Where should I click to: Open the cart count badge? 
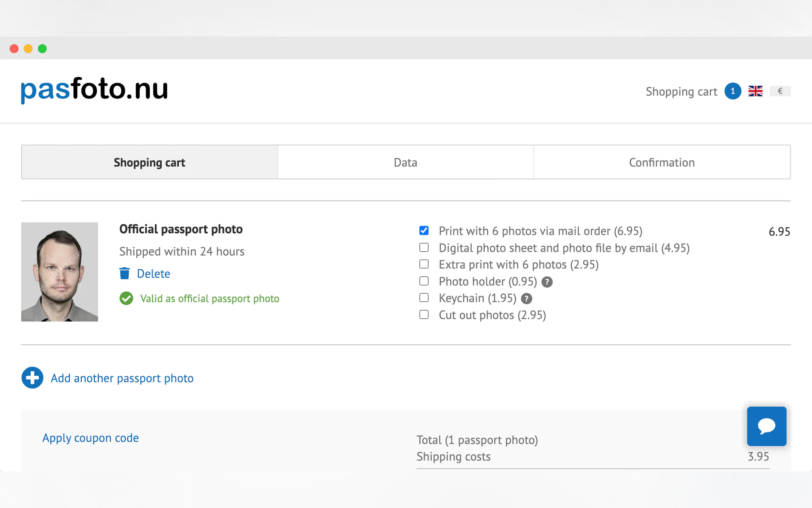coord(732,91)
